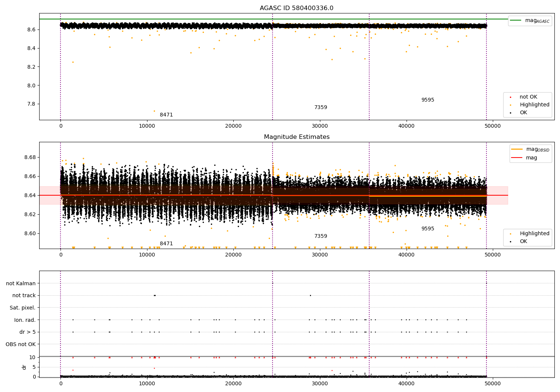Click the 7.8 y-axis tick label

(31, 104)
